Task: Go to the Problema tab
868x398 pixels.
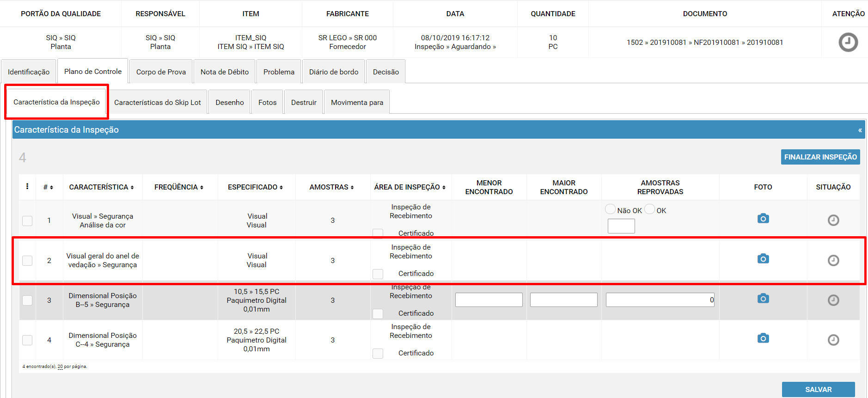Action: coord(279,72)
